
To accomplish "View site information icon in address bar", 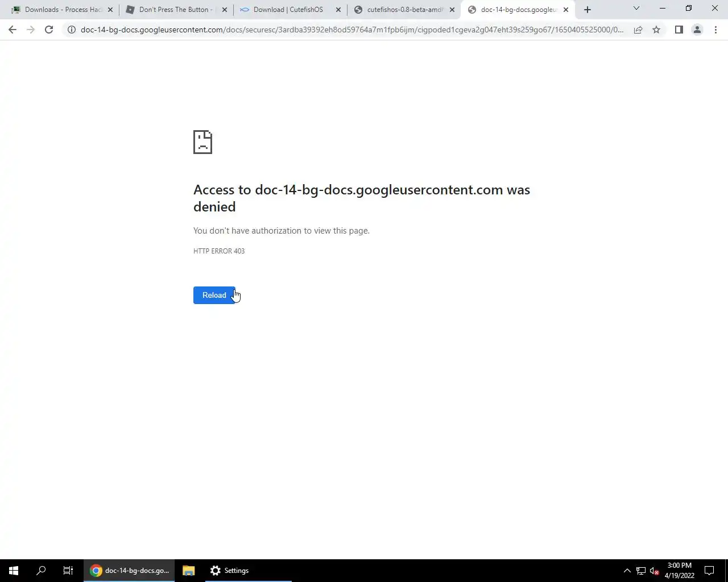I will [72, 30].
